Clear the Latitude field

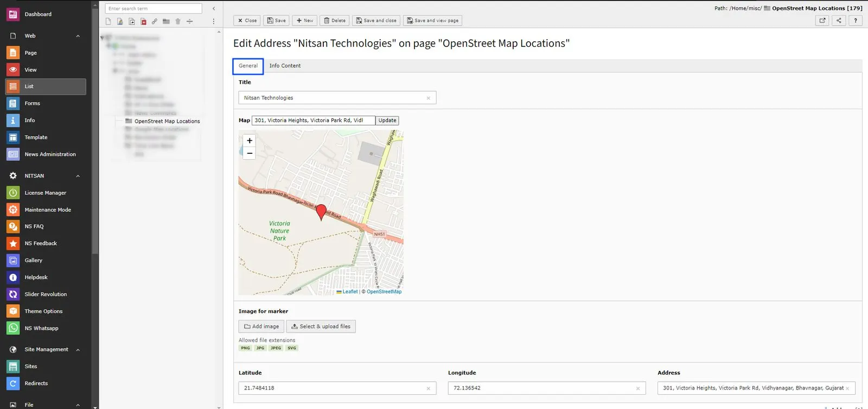[x=429, y=388]
